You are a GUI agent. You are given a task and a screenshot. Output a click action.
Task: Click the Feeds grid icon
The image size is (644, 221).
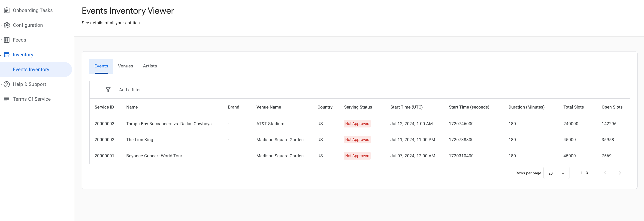point(7,40)
